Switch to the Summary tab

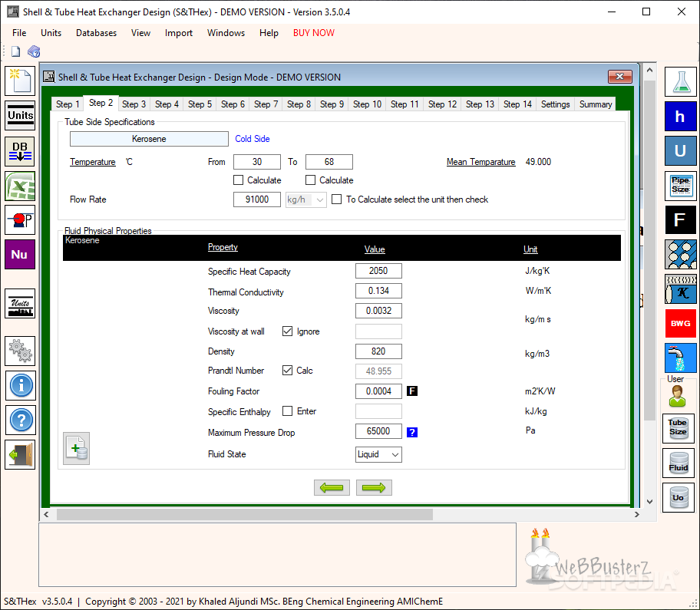click(596, 104)
